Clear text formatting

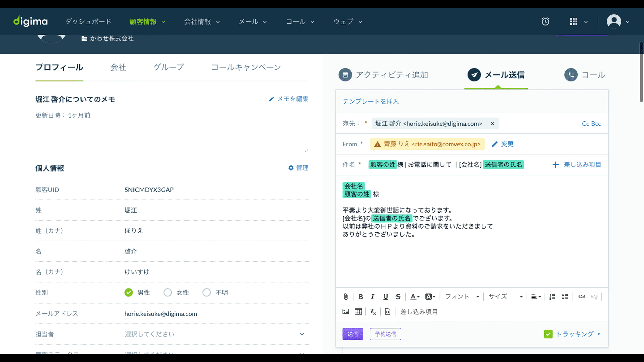point(373,312)
